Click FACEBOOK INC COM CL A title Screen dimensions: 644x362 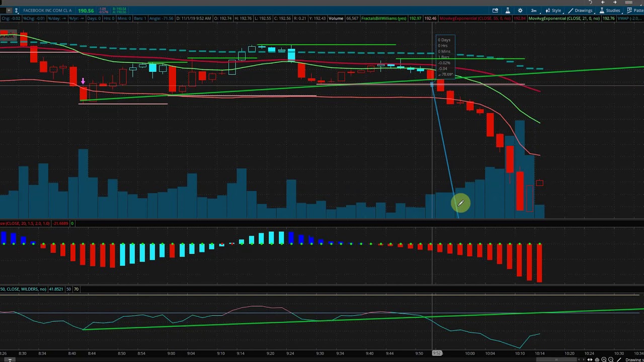click(47, 11)
